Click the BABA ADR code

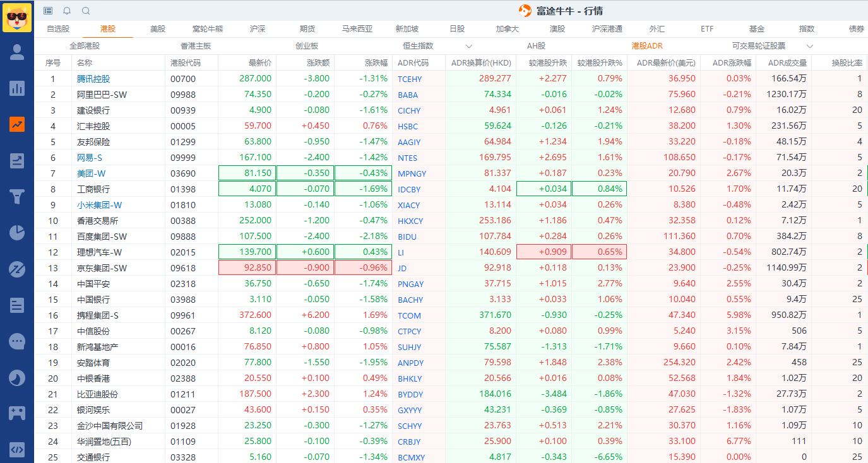(408, 95)
